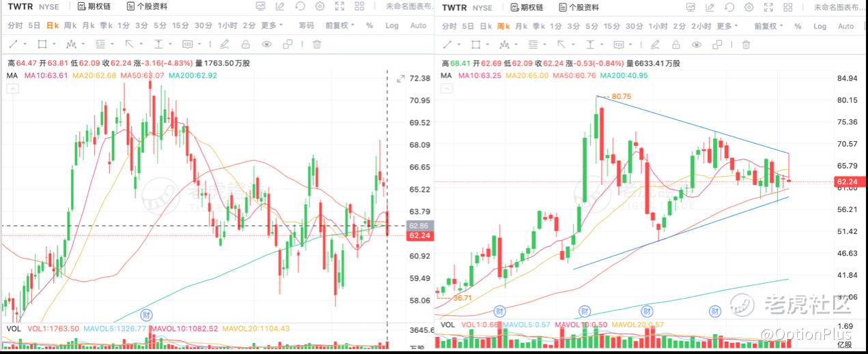Click the MA indicator label in left chart
Viewport: 868px width, 354px height.
coord(12,76)
